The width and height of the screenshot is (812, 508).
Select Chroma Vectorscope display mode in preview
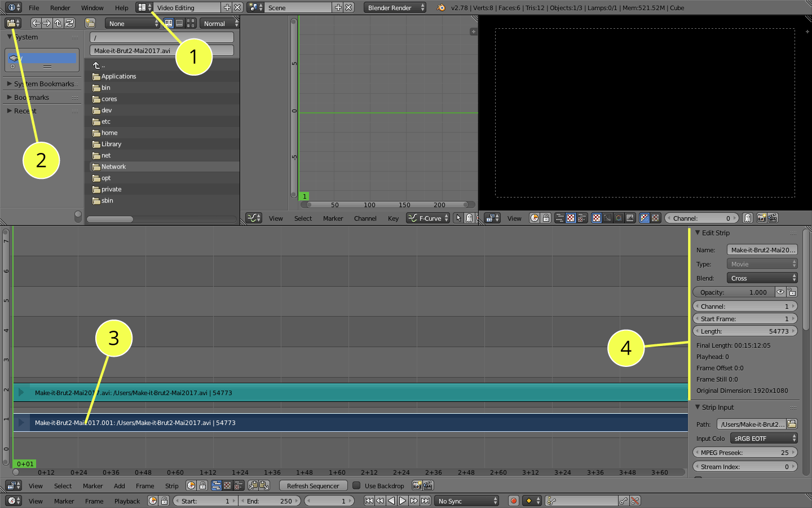pos(619,218)
